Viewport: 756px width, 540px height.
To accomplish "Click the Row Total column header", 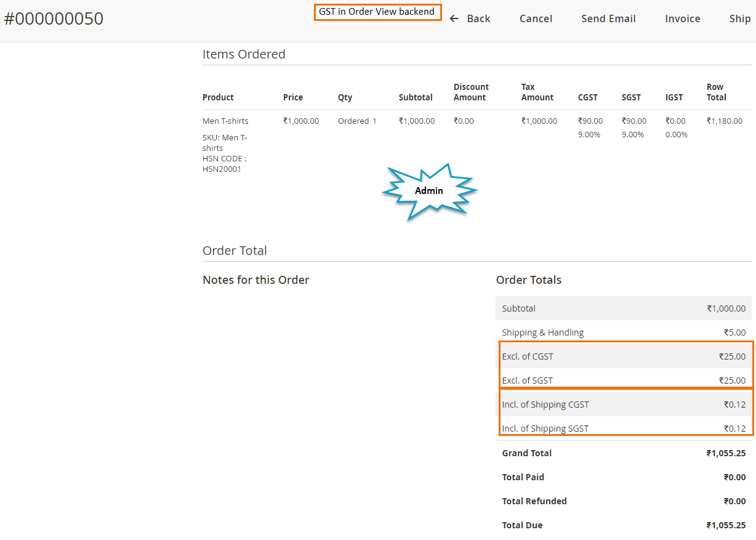I will pyautogui.click(x=716, y=92).
